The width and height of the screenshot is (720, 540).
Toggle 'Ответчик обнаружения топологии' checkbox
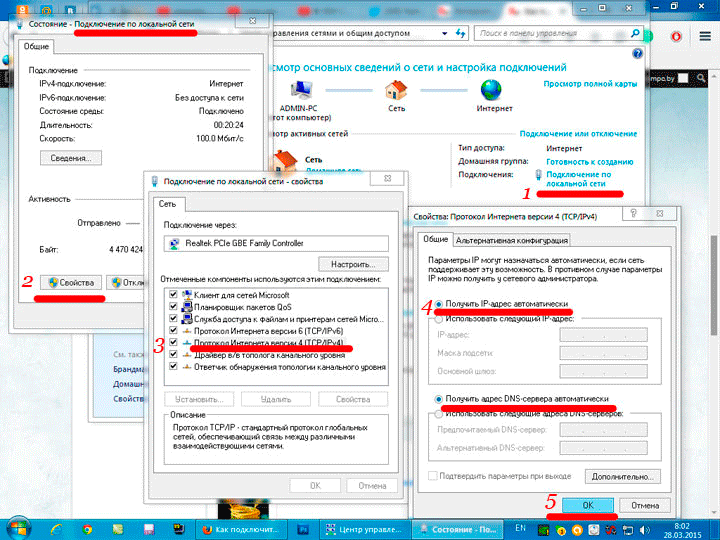coord(173,366)
